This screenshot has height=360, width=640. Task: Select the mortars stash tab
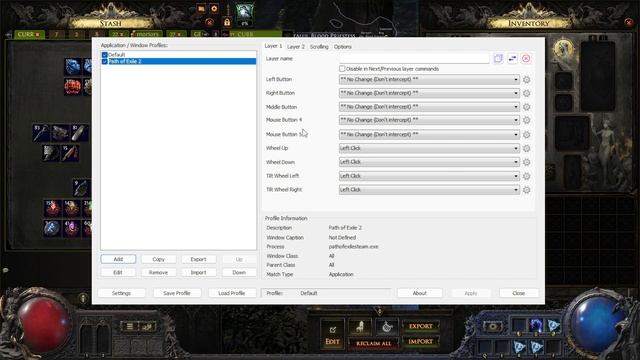click(147, 34)
